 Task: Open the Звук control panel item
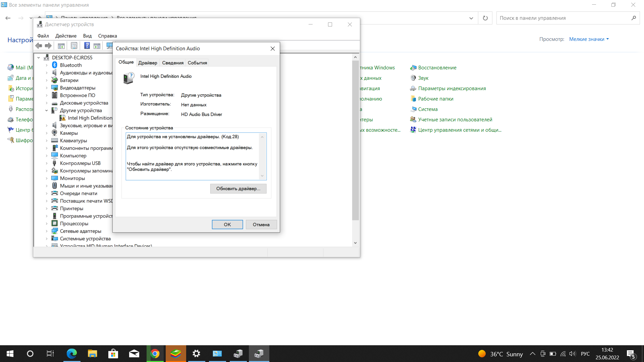423,78
